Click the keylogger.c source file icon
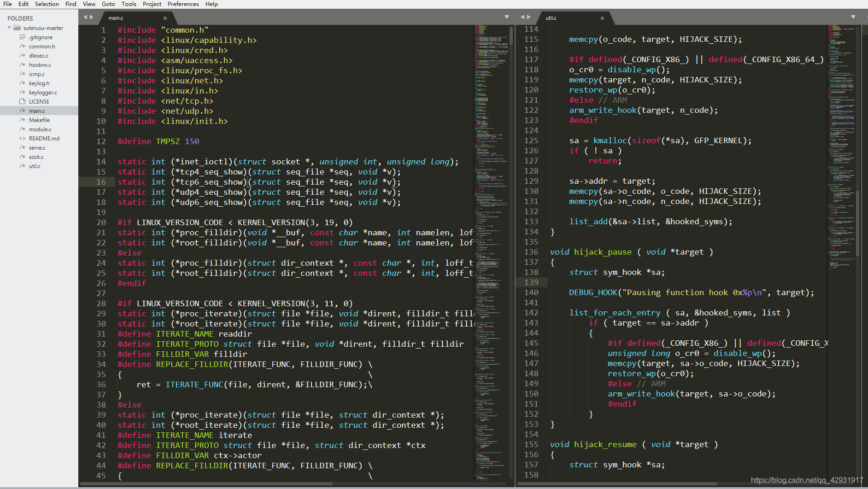Viewport: 868px width, 489px height. click(x=22, y=92)
